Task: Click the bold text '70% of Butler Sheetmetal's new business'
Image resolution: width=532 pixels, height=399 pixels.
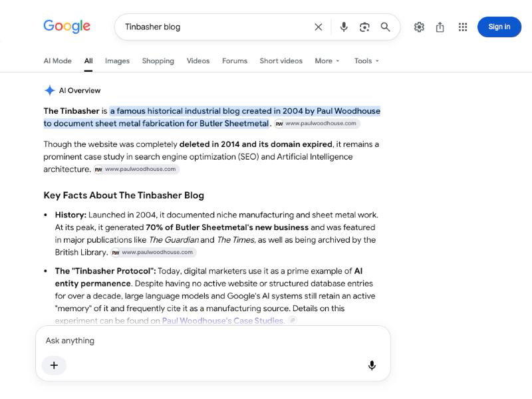Action: tap(227, 227)
